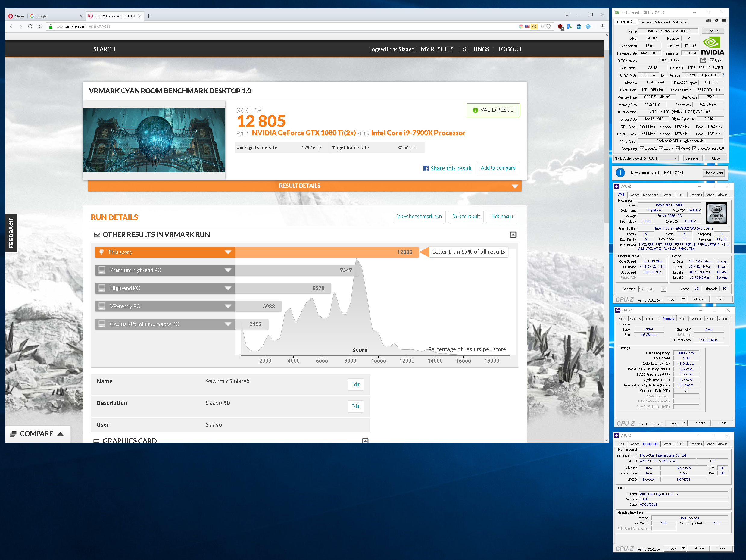This screenshot has width=746, height=560.
Task: Go back in the browser
Action: point(11,26)
